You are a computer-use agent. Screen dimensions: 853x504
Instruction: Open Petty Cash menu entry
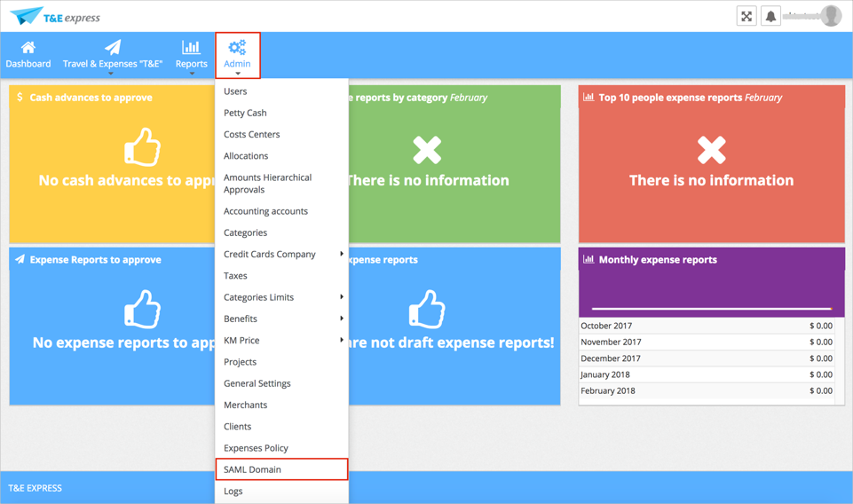[x=245, y=113]
